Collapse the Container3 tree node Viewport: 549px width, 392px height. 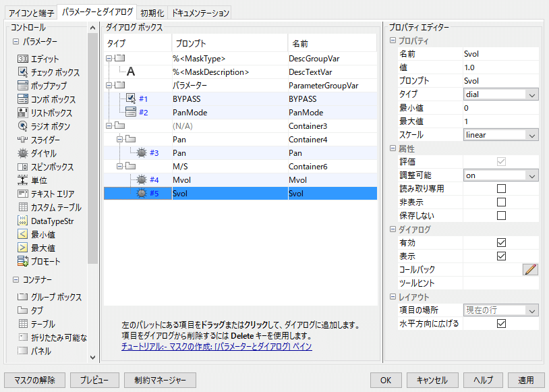tap(109, 125)
